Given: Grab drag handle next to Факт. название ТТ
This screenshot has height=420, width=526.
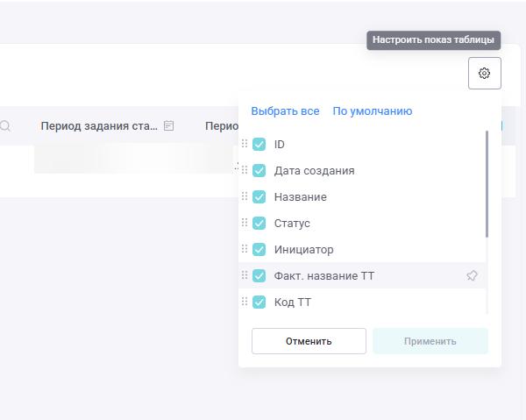Looking at the screenshot, I should pyautogui.click(x=245, y=275).
